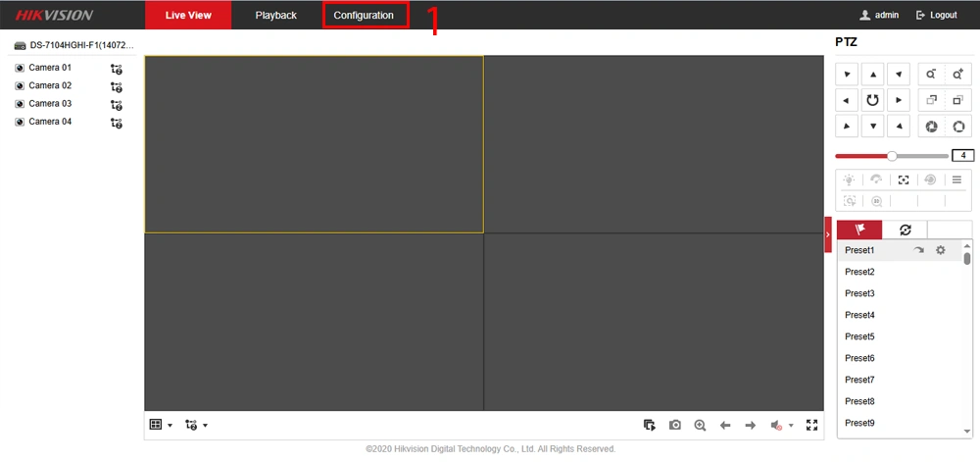The image size is (980, 462).
Task: Switch to the Playback tab
Action: [x=275, y=16]
